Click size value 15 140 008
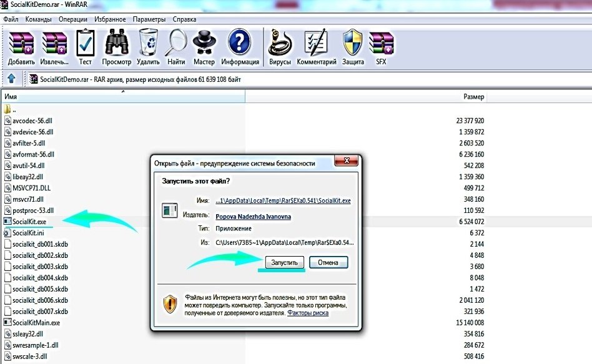The width and height of the screenshot is (592, 364). click(x=470, y=322)
